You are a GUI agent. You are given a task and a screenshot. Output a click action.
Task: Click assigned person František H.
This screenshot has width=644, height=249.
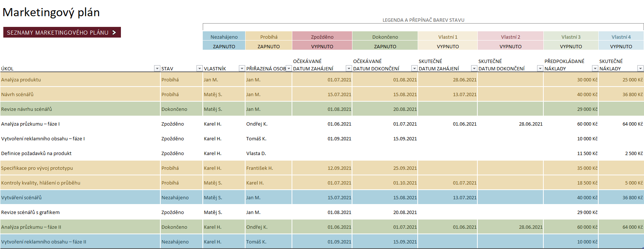tap(268, 168)
